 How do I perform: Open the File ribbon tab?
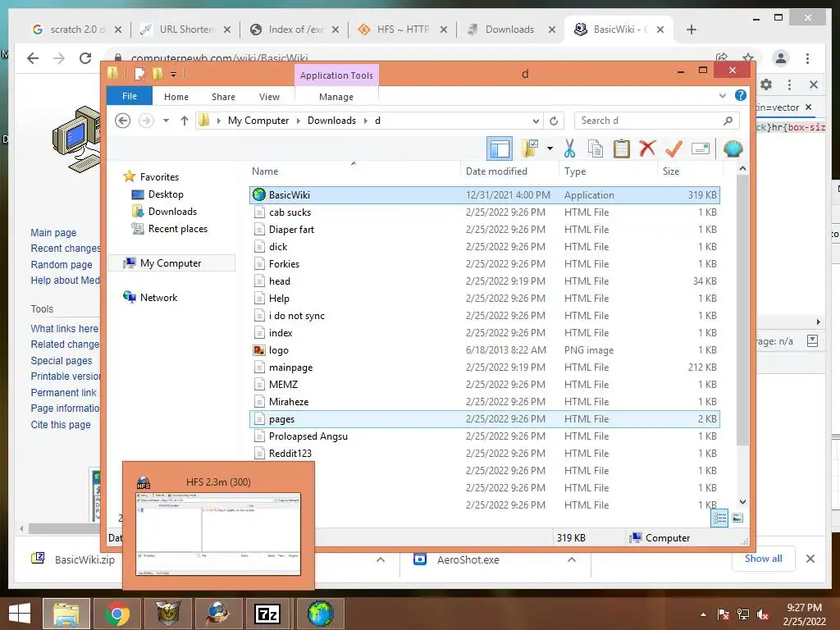click(x=130, y=96)
